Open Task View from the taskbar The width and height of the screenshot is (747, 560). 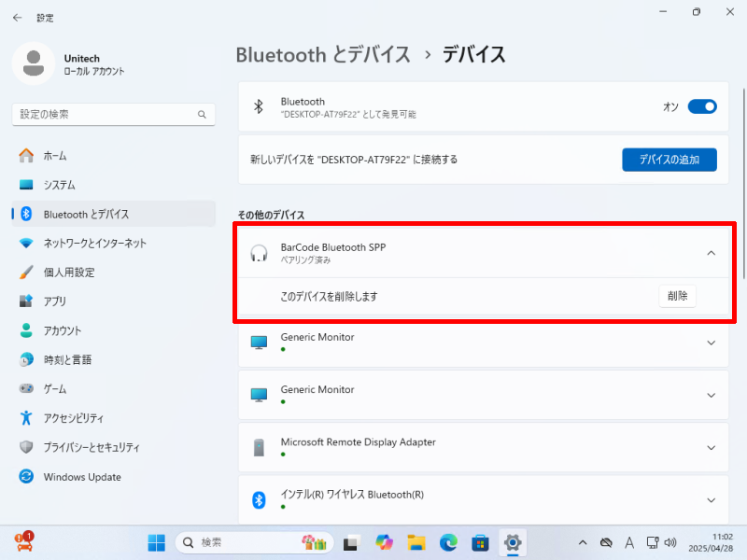click(352, 542)
